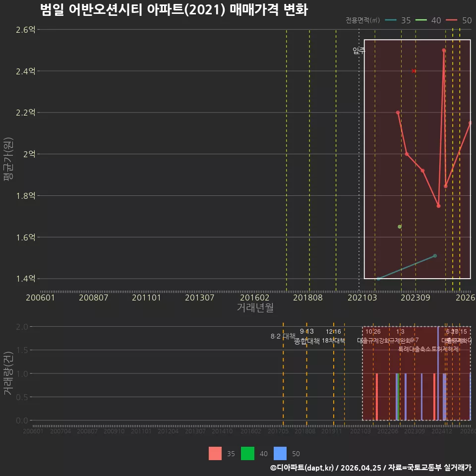Image resolution: width=476 pixels, height=476 pixels.
Task: Click the chart title 범일 어반오션시티 아파트
Action: 174,10
